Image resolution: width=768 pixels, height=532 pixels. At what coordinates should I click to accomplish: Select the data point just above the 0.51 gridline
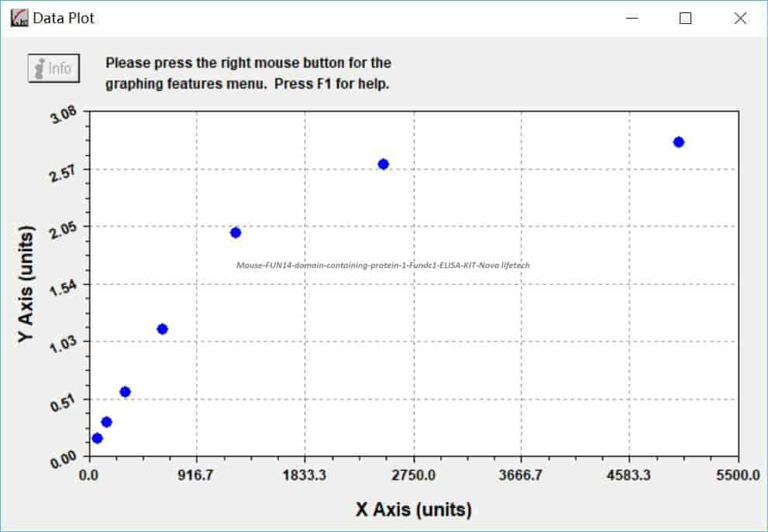pyautogui.click(x=125, y=392)
